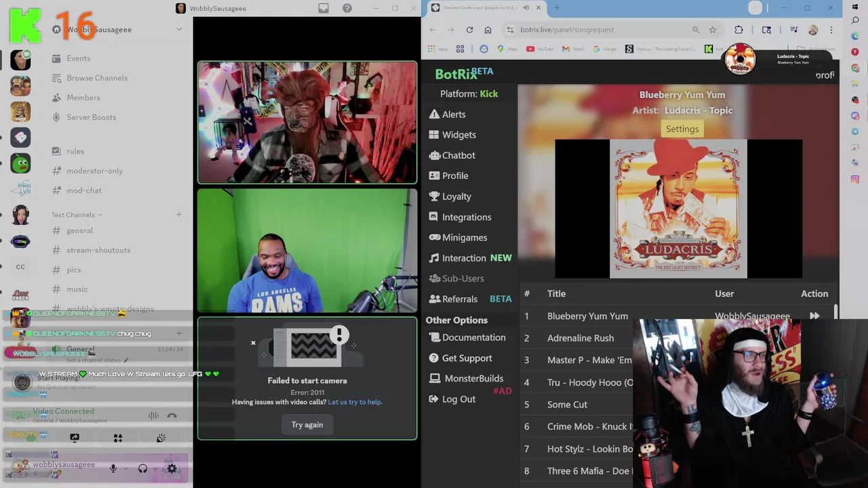Viewport: 868px width, 488px height.
Task: Mute the Discord microphone
Action: (x=113, y=468)
